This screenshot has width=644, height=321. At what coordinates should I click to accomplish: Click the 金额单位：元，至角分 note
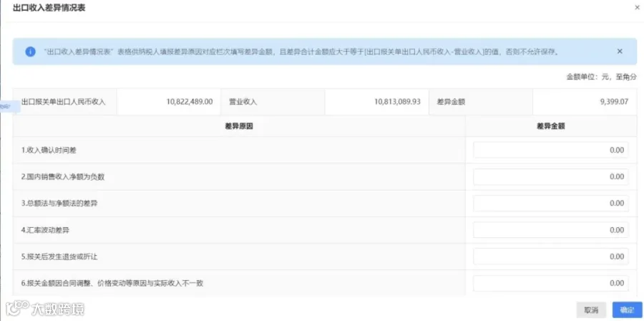(x=601, y=77)
